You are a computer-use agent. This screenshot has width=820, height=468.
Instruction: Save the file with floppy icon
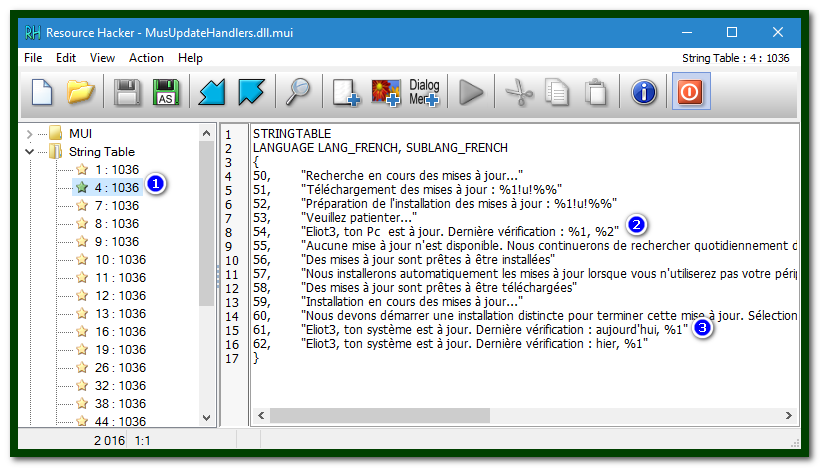(127, 92)
